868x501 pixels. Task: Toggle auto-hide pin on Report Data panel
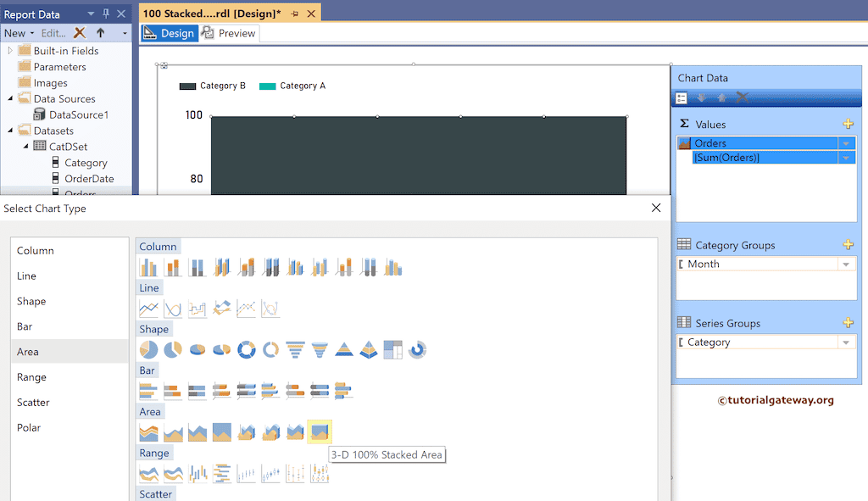click(x=106, y=14)
